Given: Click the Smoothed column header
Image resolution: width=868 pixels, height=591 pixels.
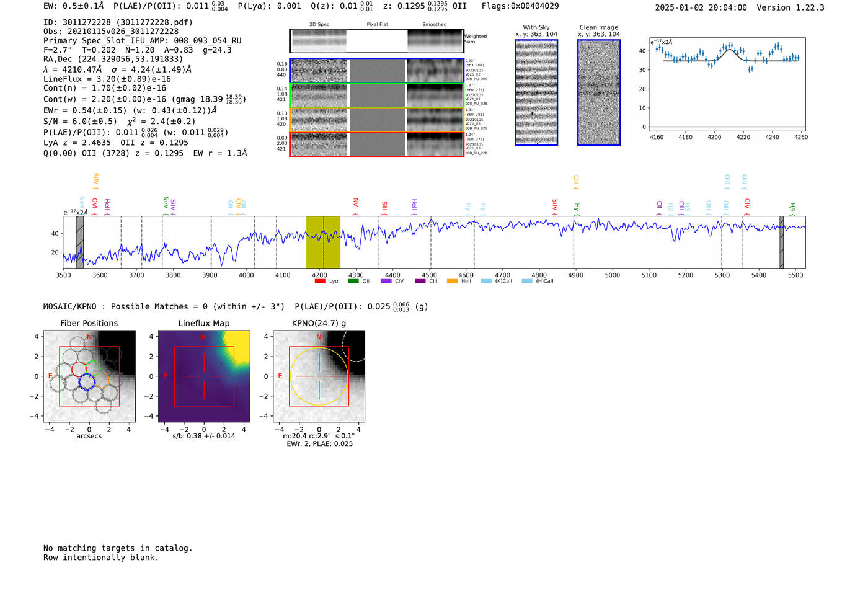Looking at the screenshot, I should point(435,25).
